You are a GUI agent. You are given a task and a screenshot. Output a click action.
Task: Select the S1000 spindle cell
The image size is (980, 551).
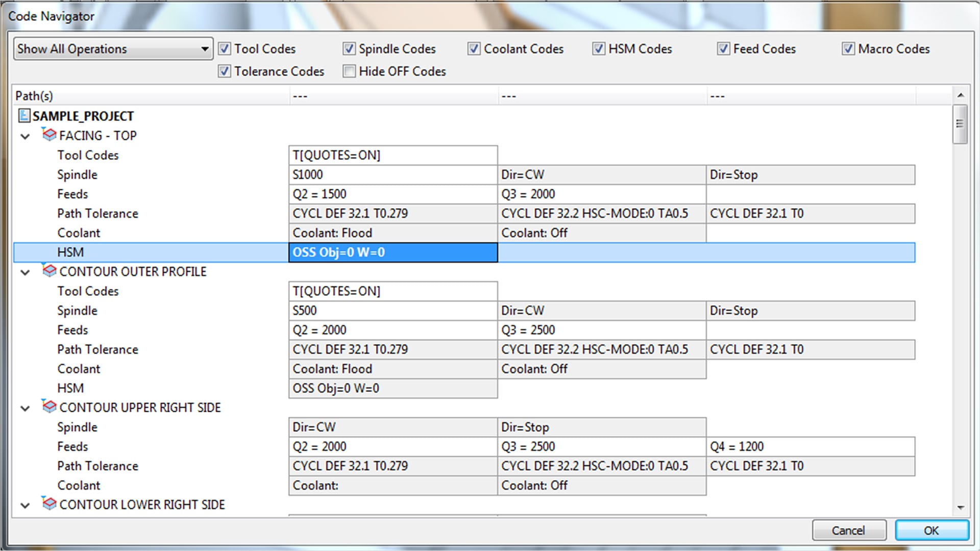(x=393, y=174)
